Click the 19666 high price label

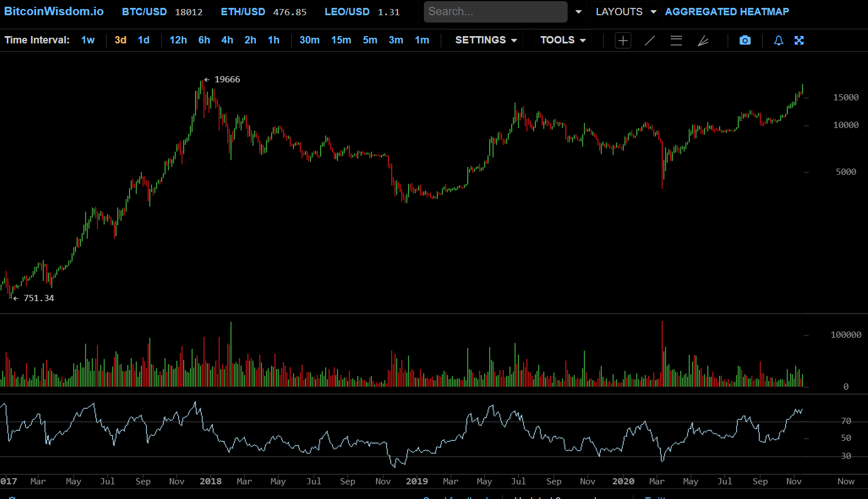pyautogui.click(x=227, y=80)
